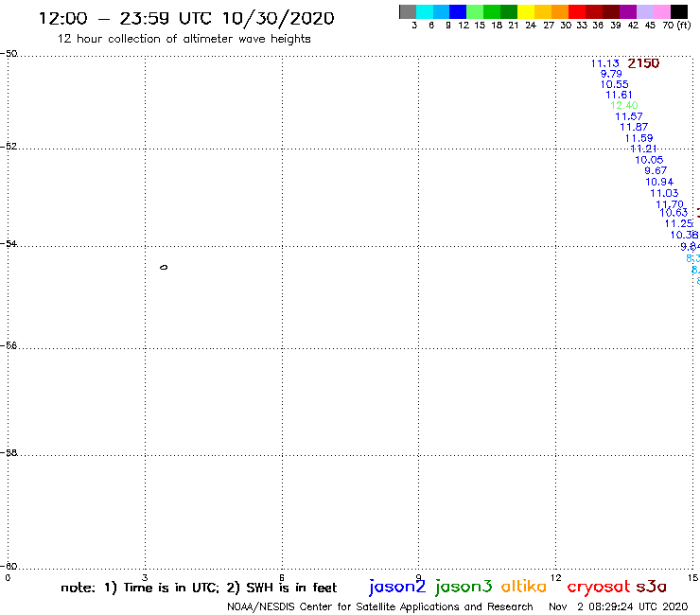The height and width of the screenshot is (615, 700).
Task: Click the 11.13 wave height value
Action: [x=604, y=63]
